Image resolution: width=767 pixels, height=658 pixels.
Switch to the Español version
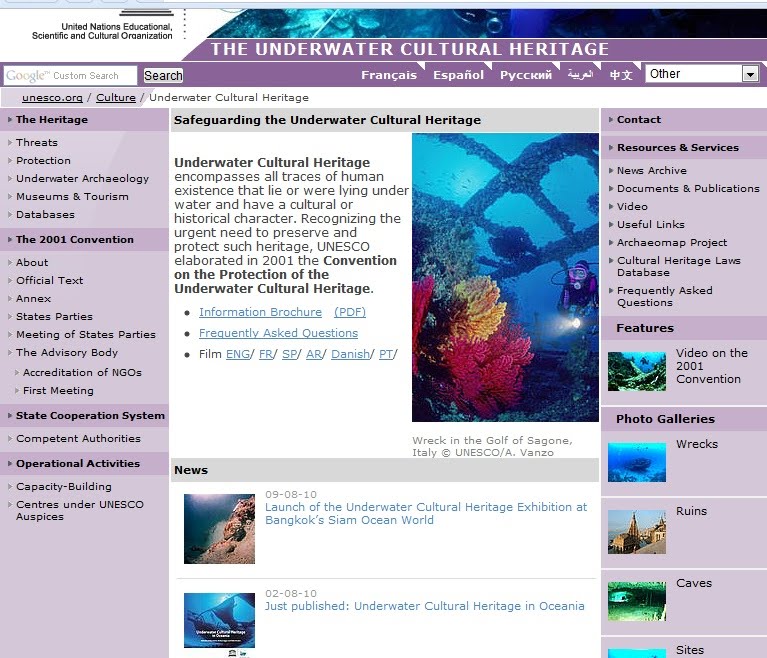click(458, 75)
